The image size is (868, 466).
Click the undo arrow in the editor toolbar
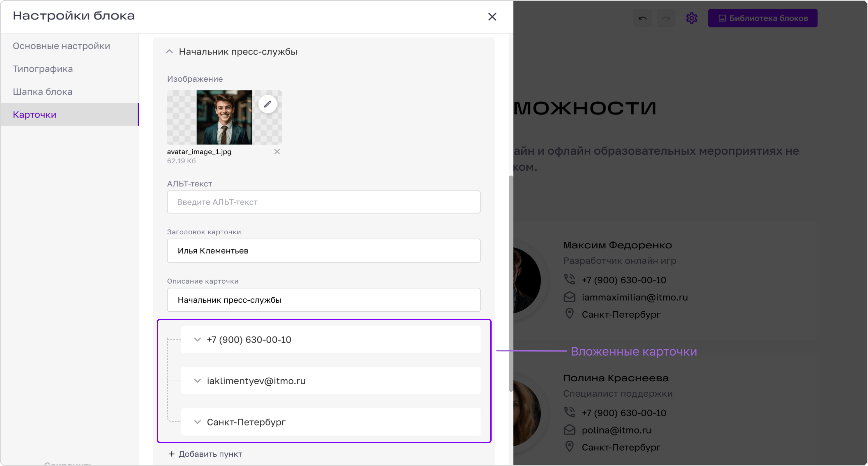click(643, 18)
